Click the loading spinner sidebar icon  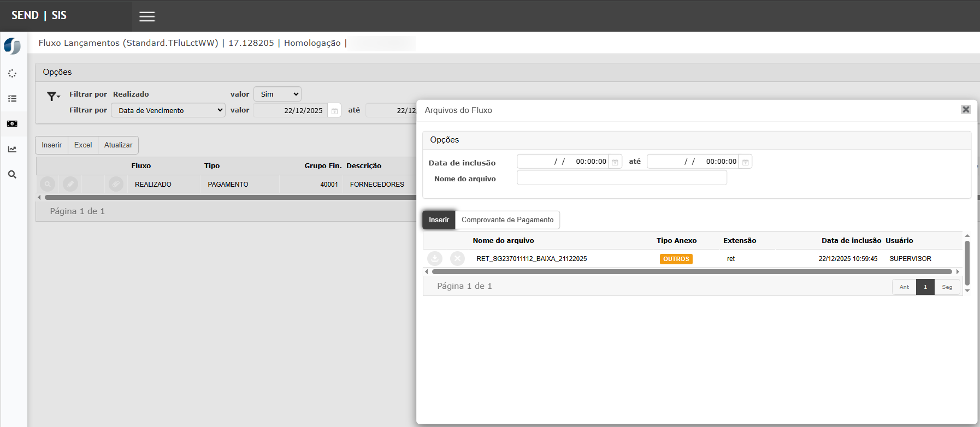click(12, 74)
